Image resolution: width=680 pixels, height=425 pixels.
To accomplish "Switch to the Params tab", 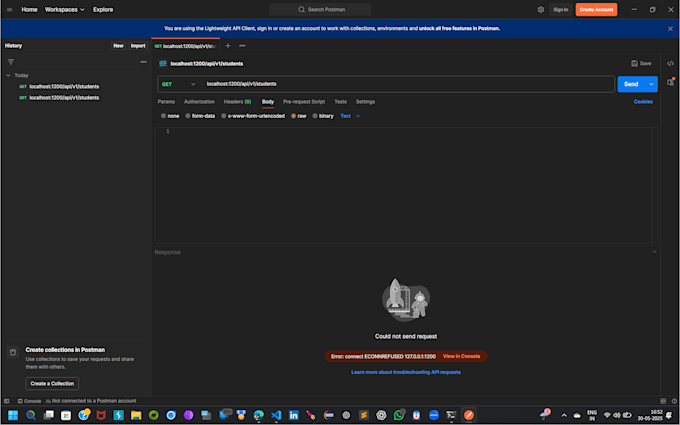I will [x=166, y=101].
